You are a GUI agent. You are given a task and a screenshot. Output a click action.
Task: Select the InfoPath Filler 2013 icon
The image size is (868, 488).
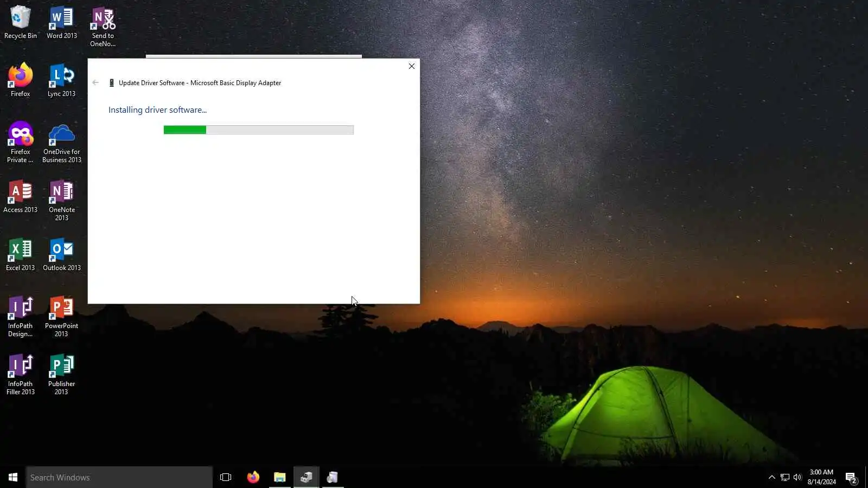[20, 375]
